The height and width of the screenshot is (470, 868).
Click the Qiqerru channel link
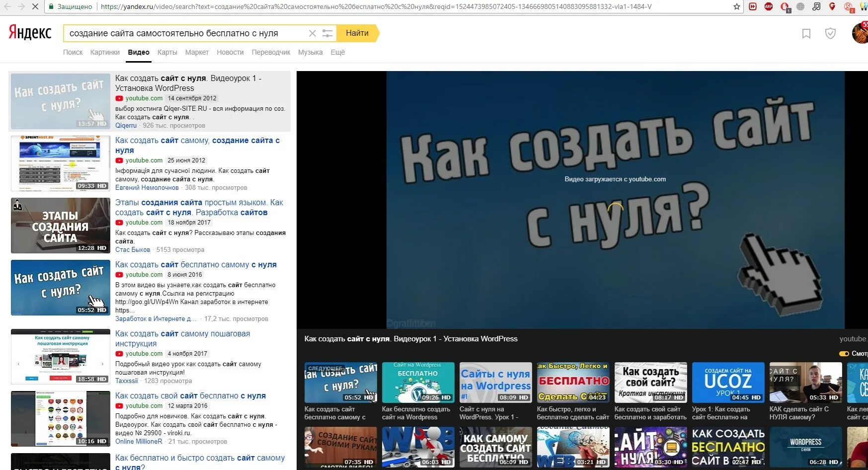(126, 126)
